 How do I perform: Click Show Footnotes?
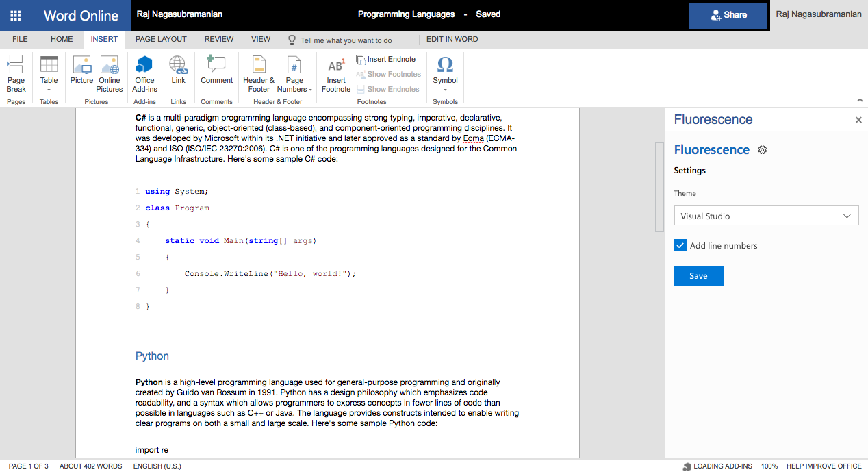coord(388,74)
